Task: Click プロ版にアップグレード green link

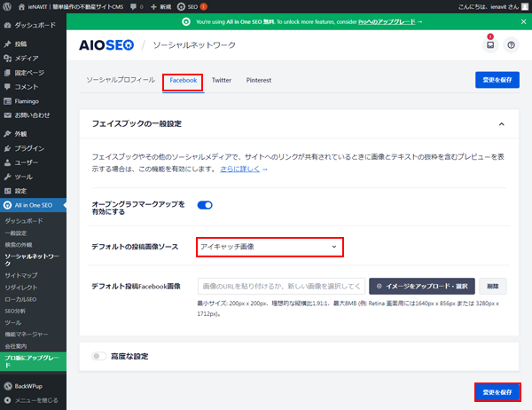Action: click(34, 361)
